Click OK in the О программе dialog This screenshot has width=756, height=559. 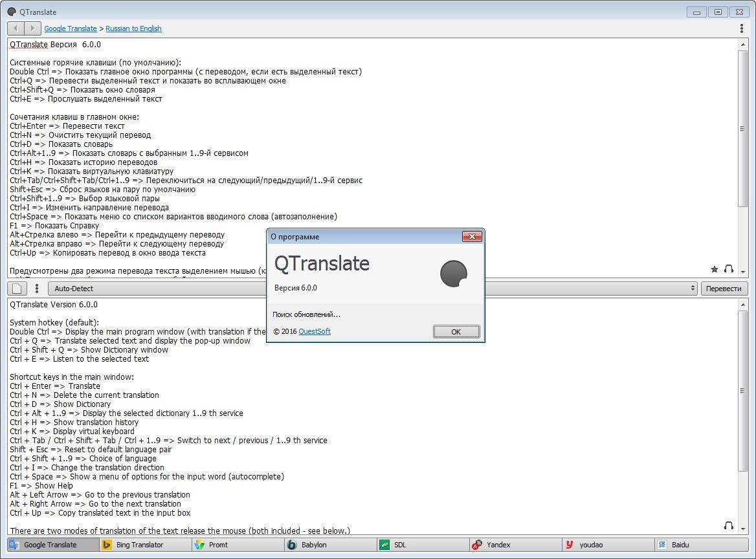point(456,331)
